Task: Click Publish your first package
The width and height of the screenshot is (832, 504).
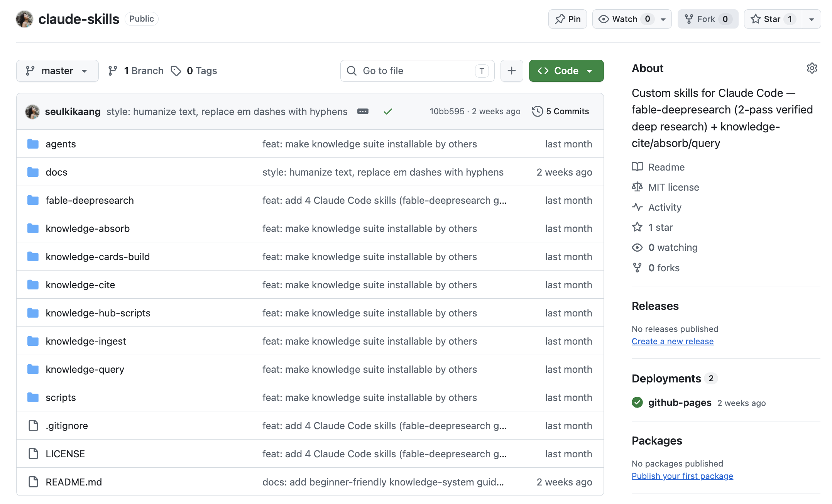Action: [x=682, y=476]
